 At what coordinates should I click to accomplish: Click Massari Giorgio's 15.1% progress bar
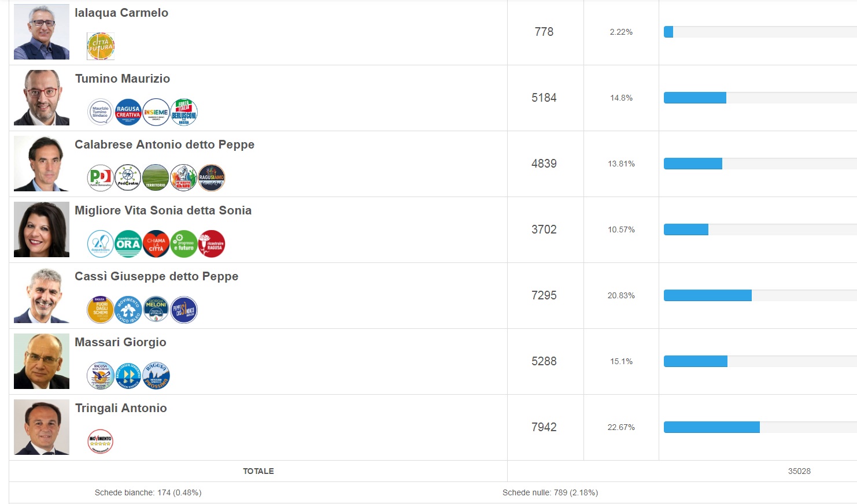coord(696,361)
